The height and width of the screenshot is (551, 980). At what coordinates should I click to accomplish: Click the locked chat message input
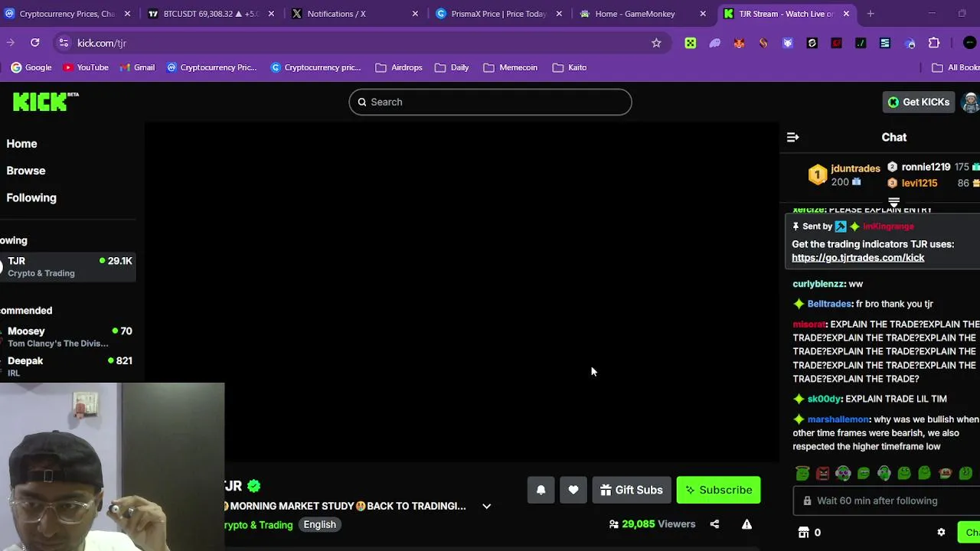click(x=888, y=500)
